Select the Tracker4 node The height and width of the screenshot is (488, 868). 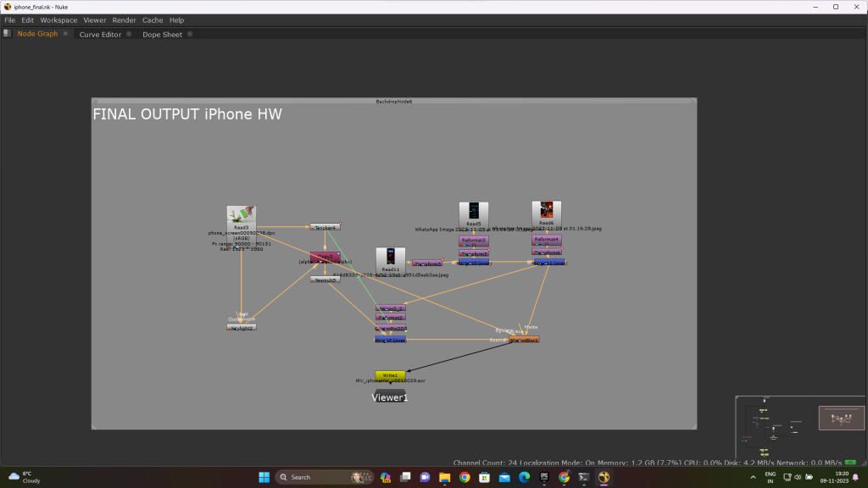pyautogui.click(x=325, y=227)
